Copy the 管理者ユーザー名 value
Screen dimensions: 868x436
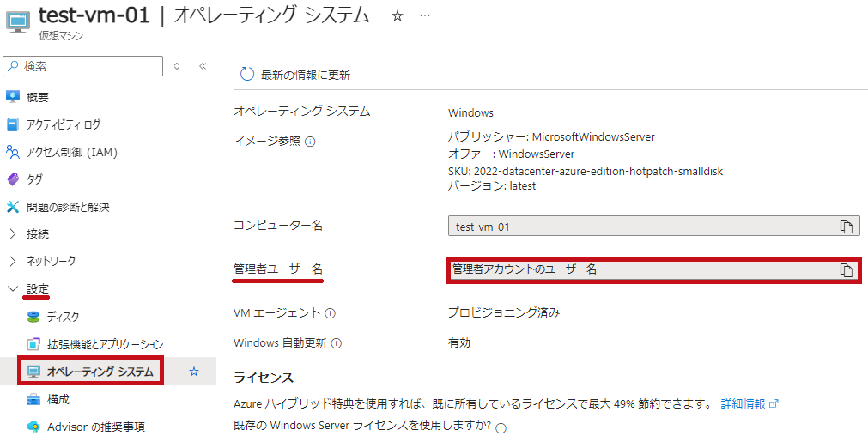click(846, 270)
